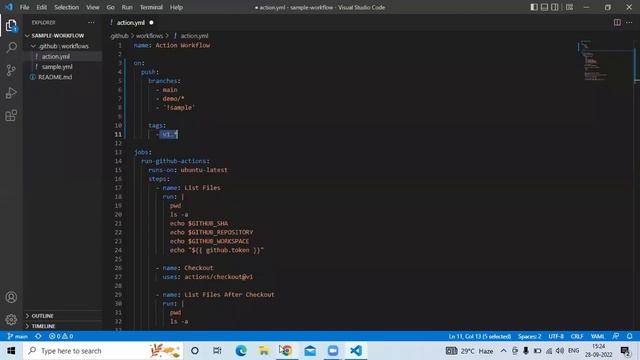The image size is (640, 360).
Task: Click the Ln 11, Col 13 cursor position indicator
Action: click(480, 336)
